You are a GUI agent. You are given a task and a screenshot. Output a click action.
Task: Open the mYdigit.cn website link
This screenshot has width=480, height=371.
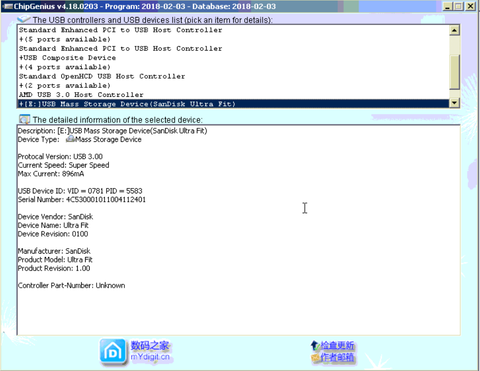(150, 357)
